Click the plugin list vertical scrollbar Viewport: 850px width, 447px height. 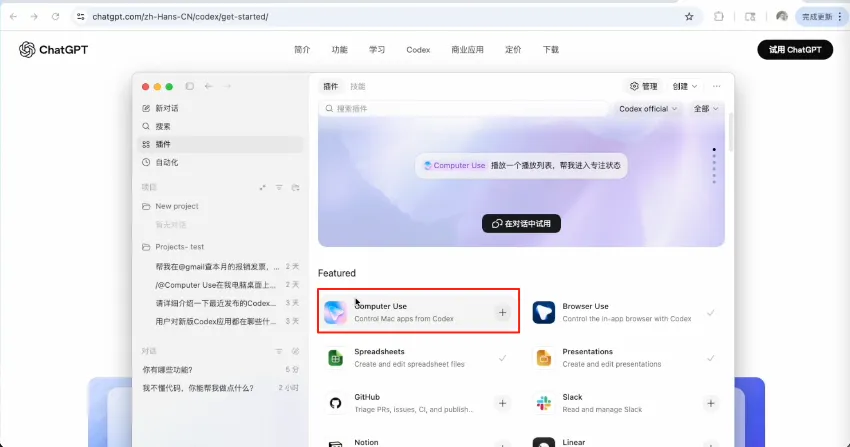pos(731,132)
